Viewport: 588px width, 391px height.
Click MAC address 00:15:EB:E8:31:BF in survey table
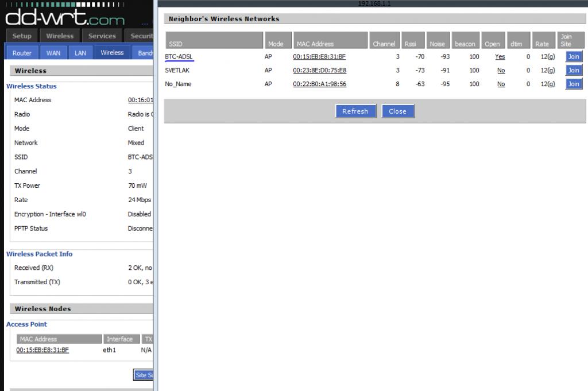point(319,57)
